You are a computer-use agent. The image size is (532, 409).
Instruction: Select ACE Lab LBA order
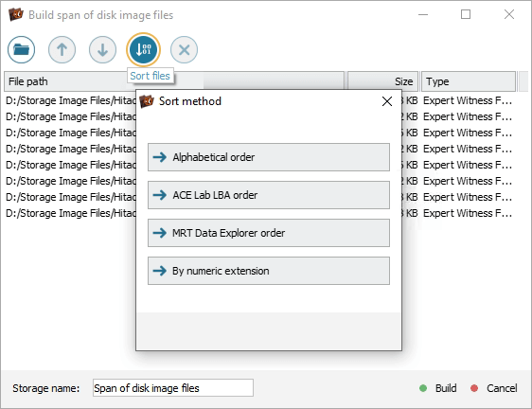pos(269,195)
